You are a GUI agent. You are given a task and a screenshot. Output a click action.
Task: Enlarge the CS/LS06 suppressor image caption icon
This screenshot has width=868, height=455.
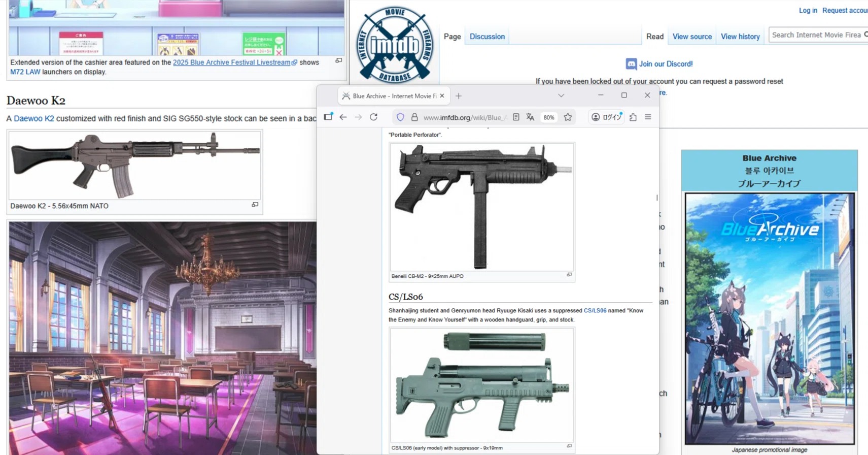(569, 446)
